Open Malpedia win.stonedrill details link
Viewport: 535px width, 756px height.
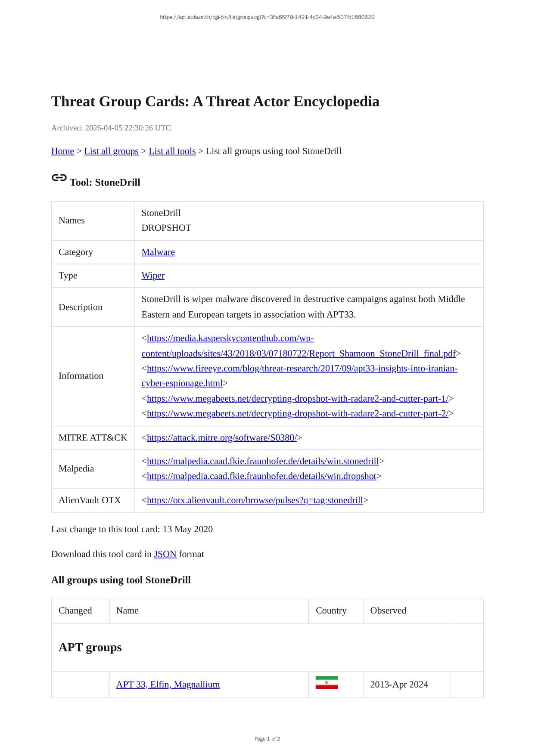262,461
